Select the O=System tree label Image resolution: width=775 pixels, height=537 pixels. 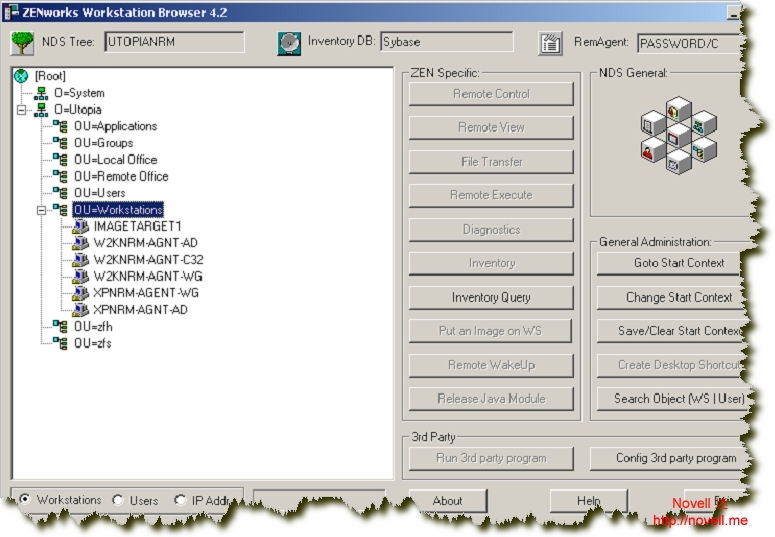(79, 93)
